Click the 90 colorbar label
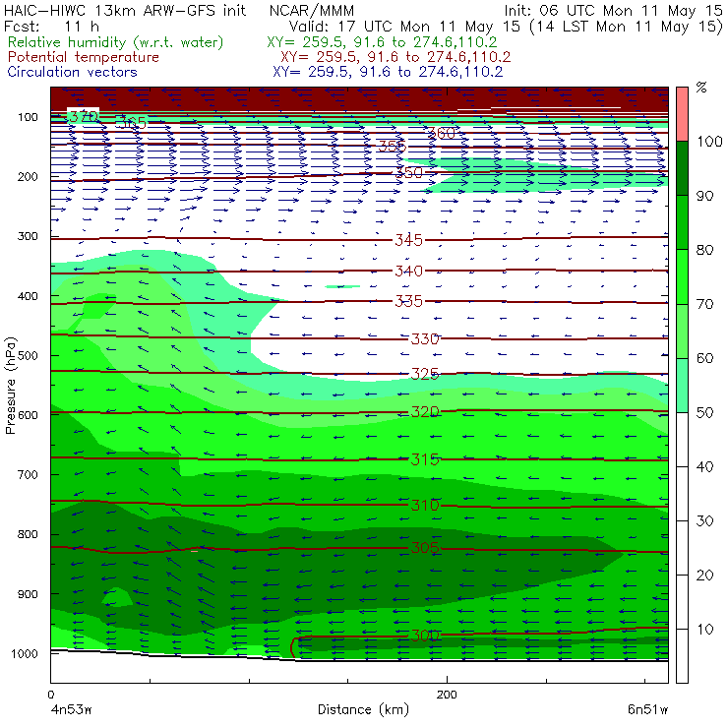This screenshot has width=728, height=728. 704,196
